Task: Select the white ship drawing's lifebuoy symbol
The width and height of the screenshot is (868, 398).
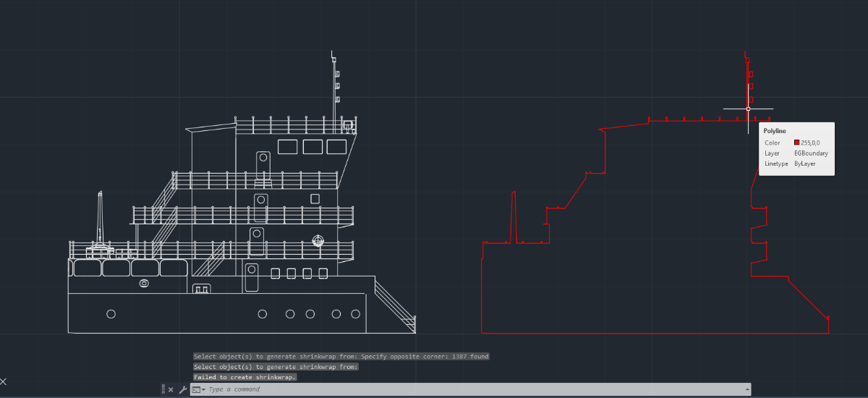Action: pyautogui.click(x=317, y=240)
